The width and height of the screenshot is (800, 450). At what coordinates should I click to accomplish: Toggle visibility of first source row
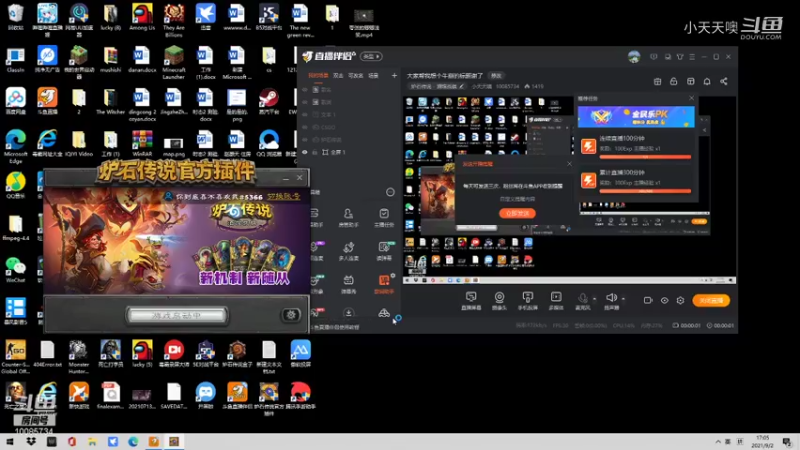(305, 89)
